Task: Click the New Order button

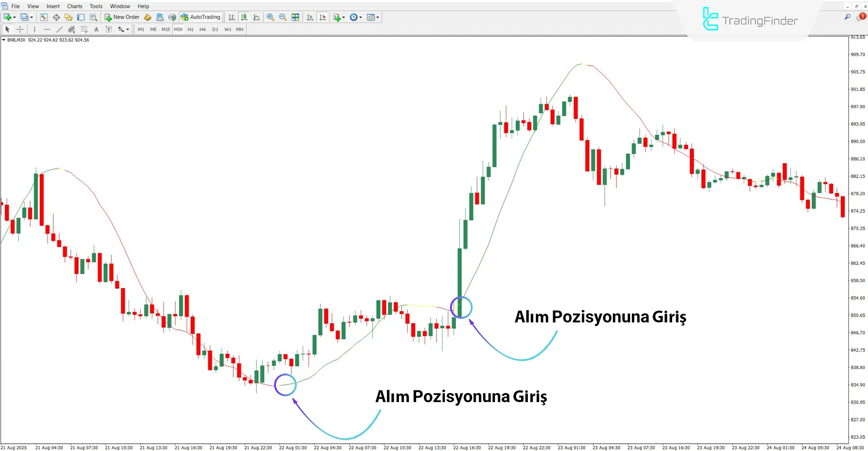Action: pos(122,17)
